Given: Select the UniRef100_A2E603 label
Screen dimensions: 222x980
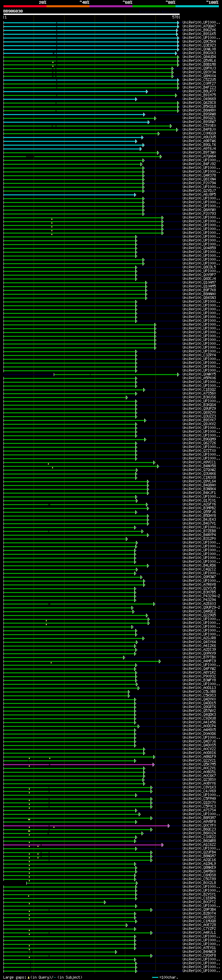Looking at the screenshot, I should (x=199, y=604).
